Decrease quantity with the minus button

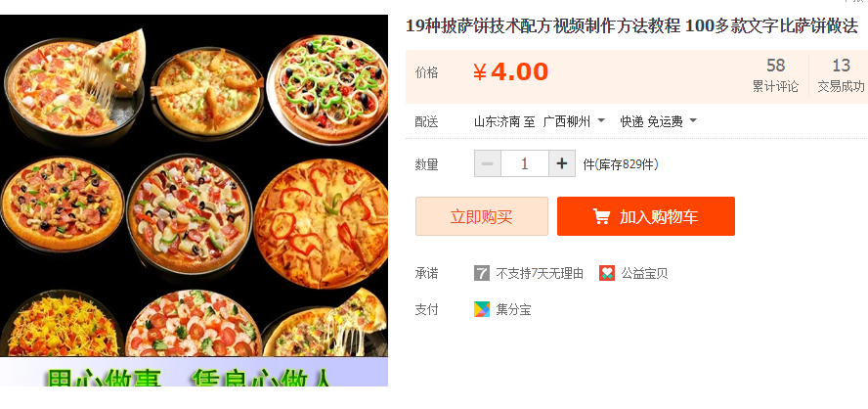488,163
